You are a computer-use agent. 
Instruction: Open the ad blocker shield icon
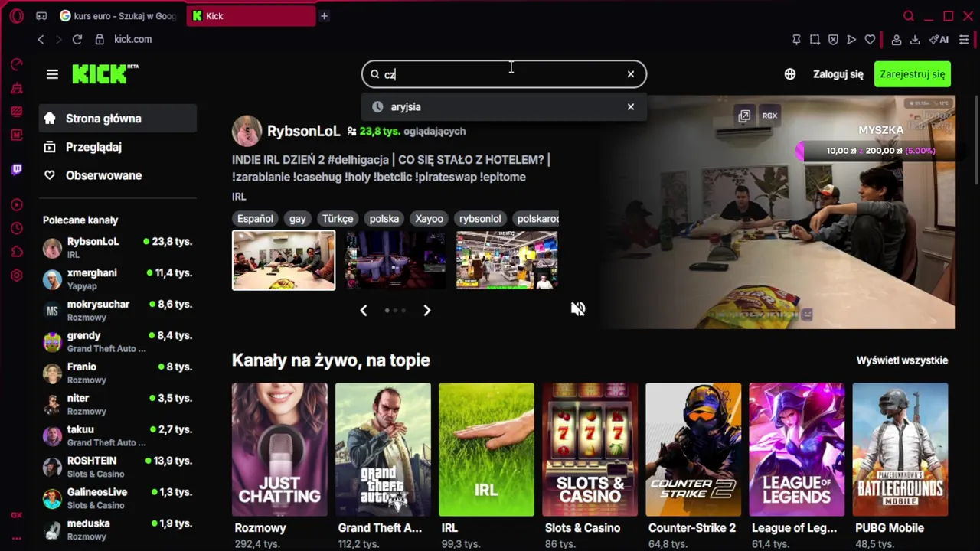[833, 39]
